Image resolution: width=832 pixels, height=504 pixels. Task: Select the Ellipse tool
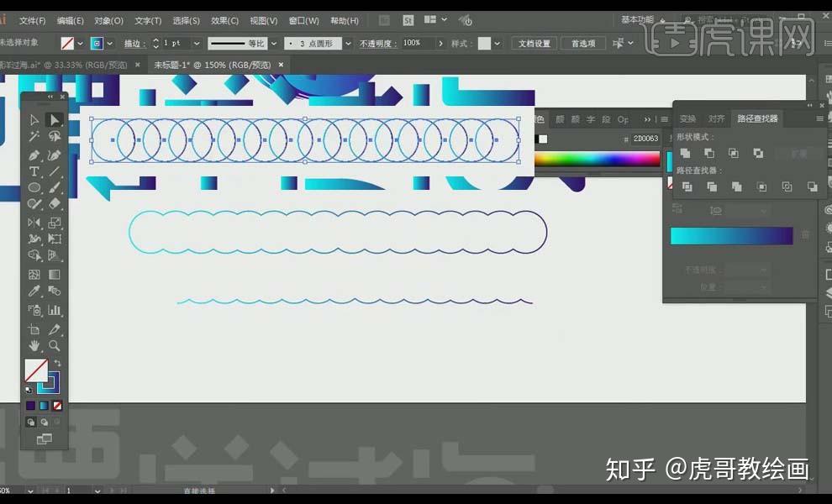[34, 188]
